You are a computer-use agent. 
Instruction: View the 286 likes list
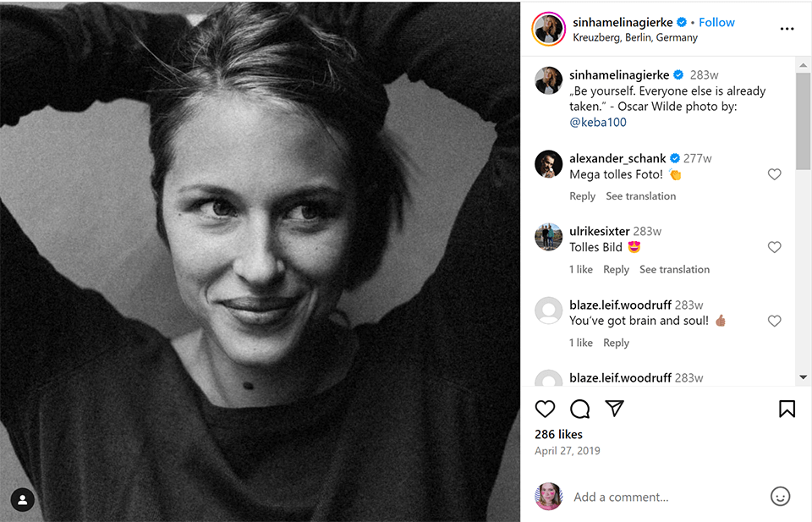point(558,434)
